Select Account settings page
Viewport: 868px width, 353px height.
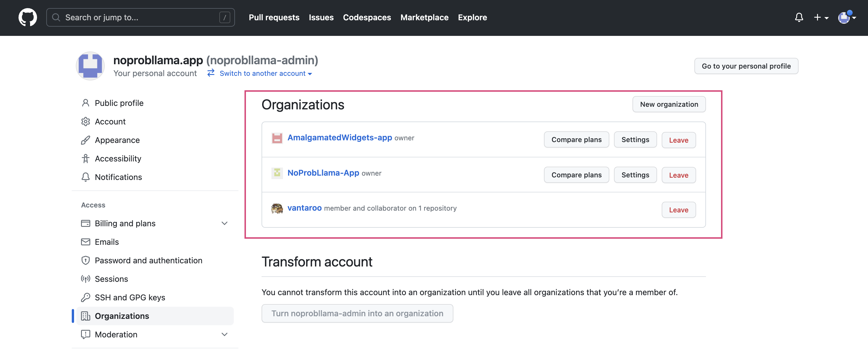point(155,121)
